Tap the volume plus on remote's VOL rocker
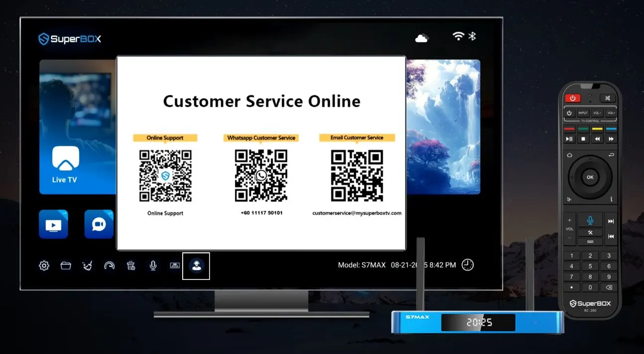644x354 pixels. (x=569, y=220)
